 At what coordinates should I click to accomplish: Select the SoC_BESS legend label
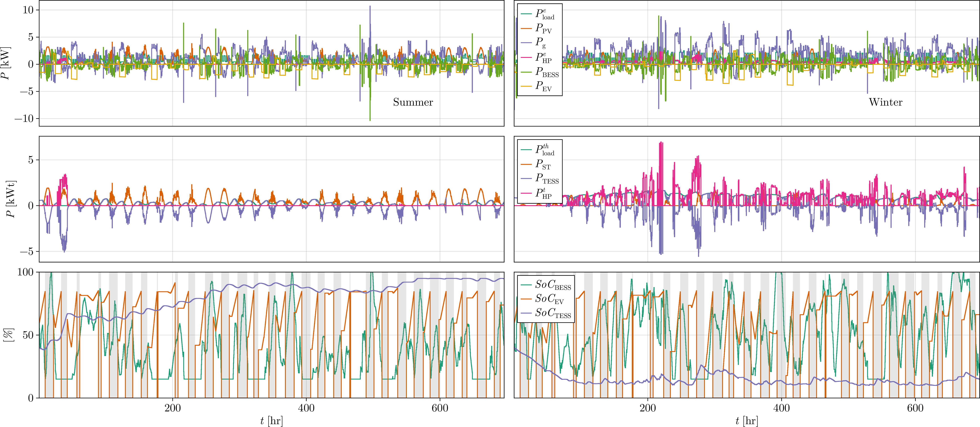point(553,285)
